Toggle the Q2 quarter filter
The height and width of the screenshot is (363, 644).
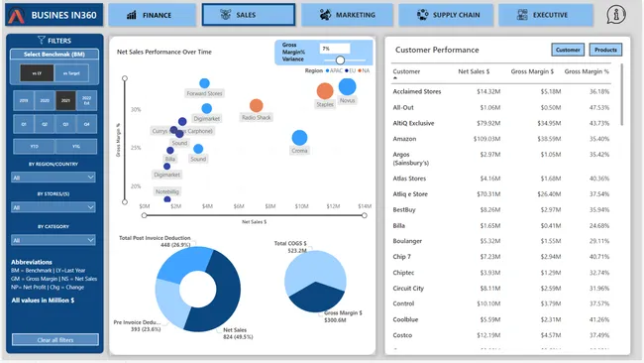click(45, 124)
